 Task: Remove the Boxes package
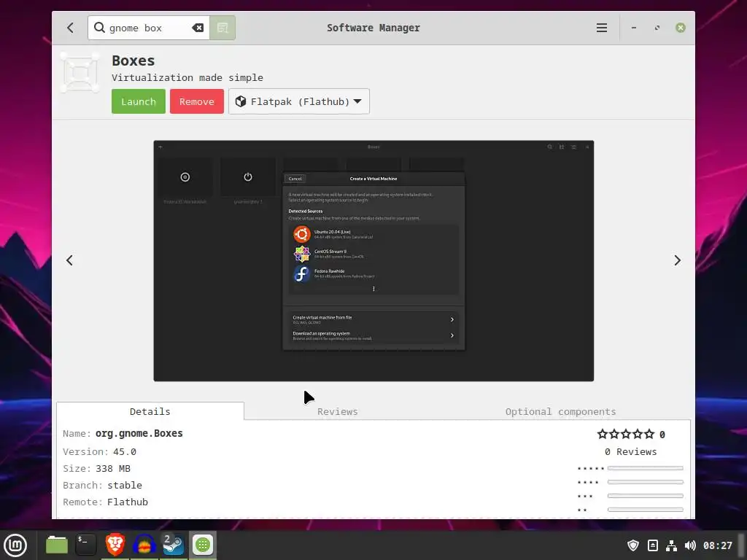point(197,101)
